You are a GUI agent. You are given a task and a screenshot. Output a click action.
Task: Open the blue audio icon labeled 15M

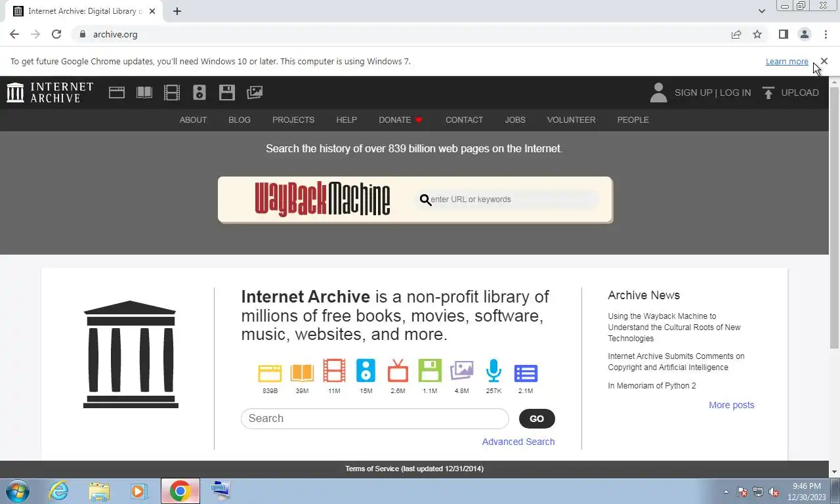(366, 371)
